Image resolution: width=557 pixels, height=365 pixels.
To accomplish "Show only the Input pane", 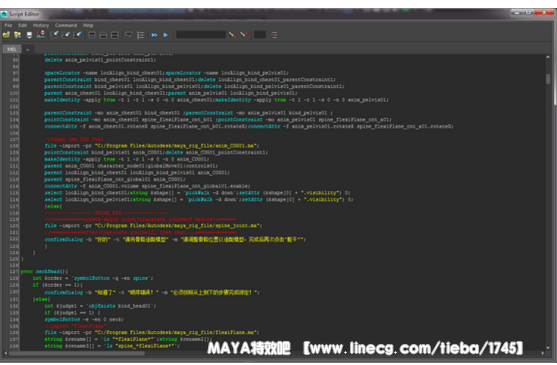I will tap(103, 35).
